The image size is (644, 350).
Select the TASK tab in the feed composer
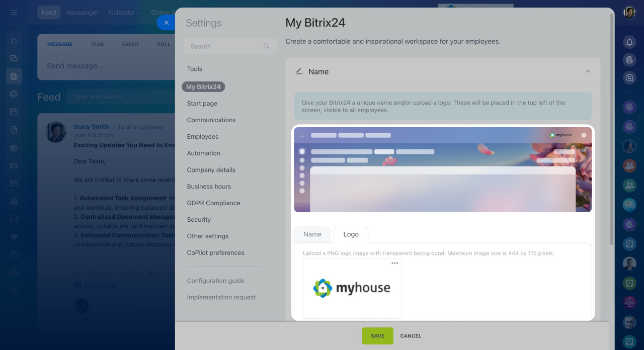(97, 44)
